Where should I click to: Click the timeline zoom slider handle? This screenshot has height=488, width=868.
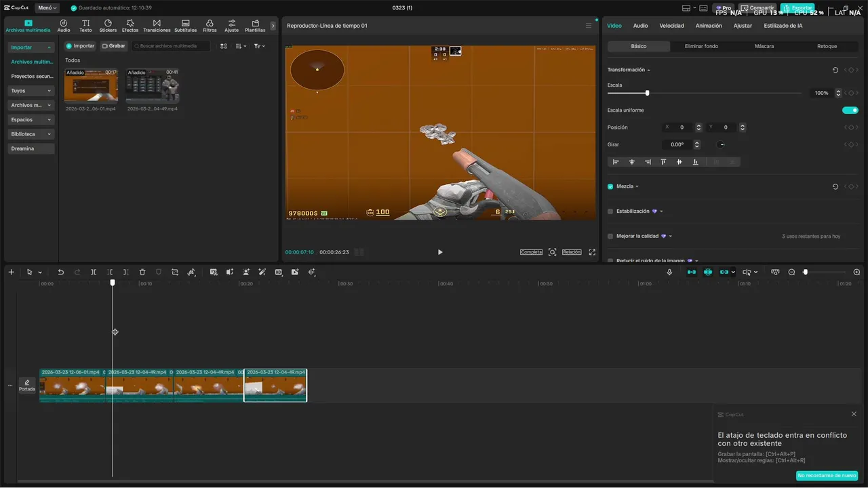click(805, 272)
